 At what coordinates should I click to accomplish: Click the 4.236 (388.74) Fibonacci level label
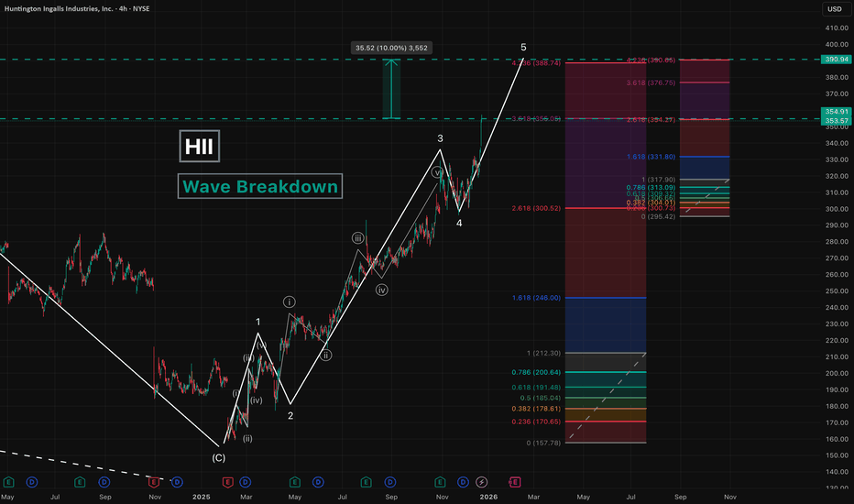pyautogui.click(x=536, y=63)
